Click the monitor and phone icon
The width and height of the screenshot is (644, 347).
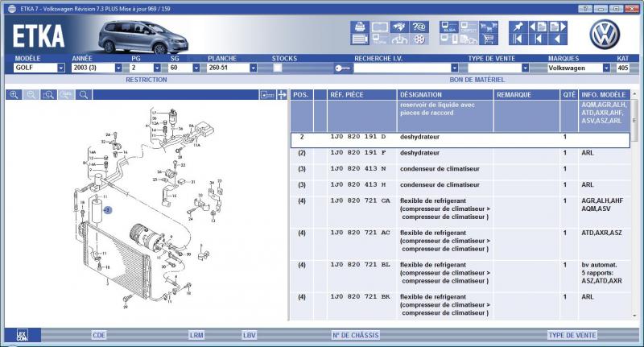[x=449, y=39]
